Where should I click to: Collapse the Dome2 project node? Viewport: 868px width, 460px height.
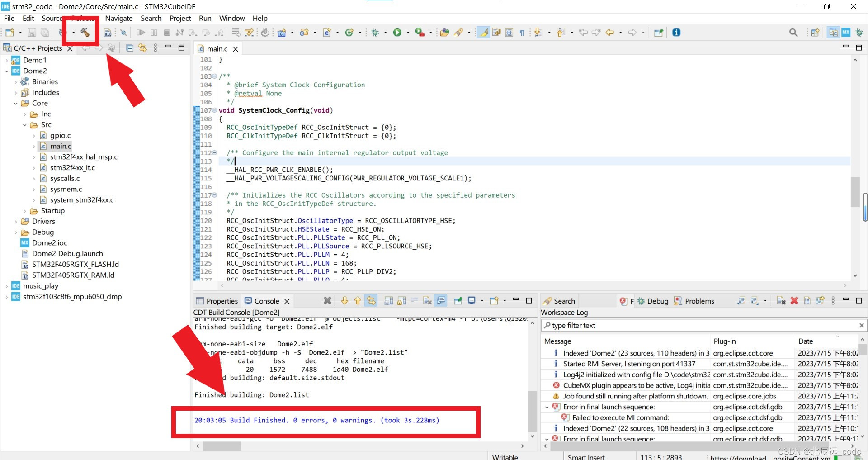(6, 71)
